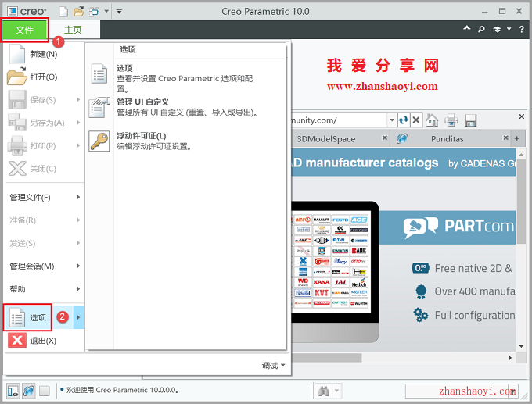Click the browser URL address field
Image resolution: width=532 pixels, height=404 pixels.
click(339, 120)
